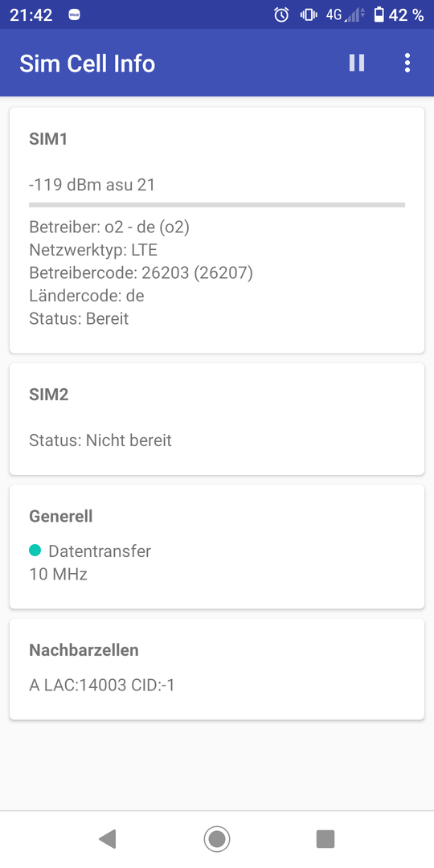This screenshot has height=868, width=434.
Task: Select the SIM2 card heading
Action: pyautogui.click(x=49, y=395)
